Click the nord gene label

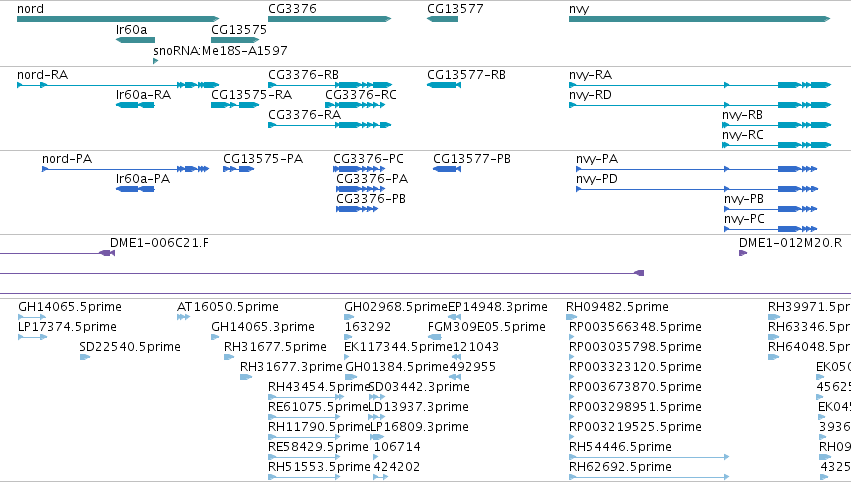pyautogui.click(x=30, y=9)
